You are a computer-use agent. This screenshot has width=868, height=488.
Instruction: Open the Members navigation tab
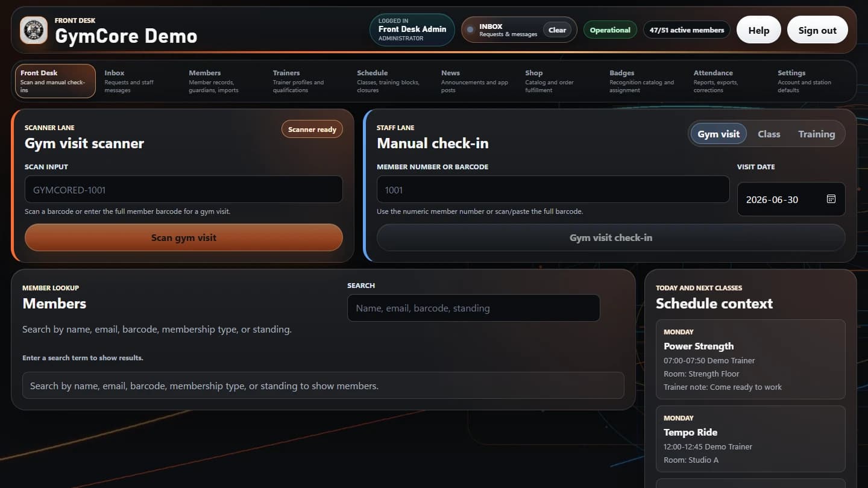click(224, 81)
